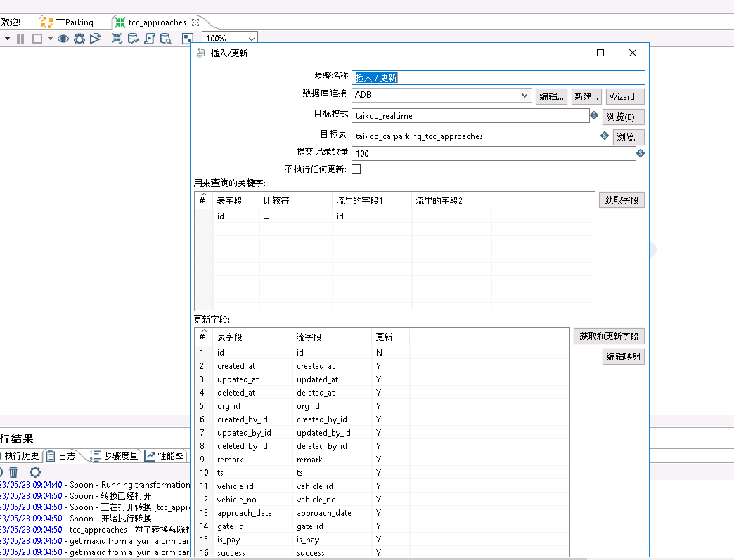Click the 新建... connection button
The height and width of the screenshot is (560, 734).
(x=586, y=96)
